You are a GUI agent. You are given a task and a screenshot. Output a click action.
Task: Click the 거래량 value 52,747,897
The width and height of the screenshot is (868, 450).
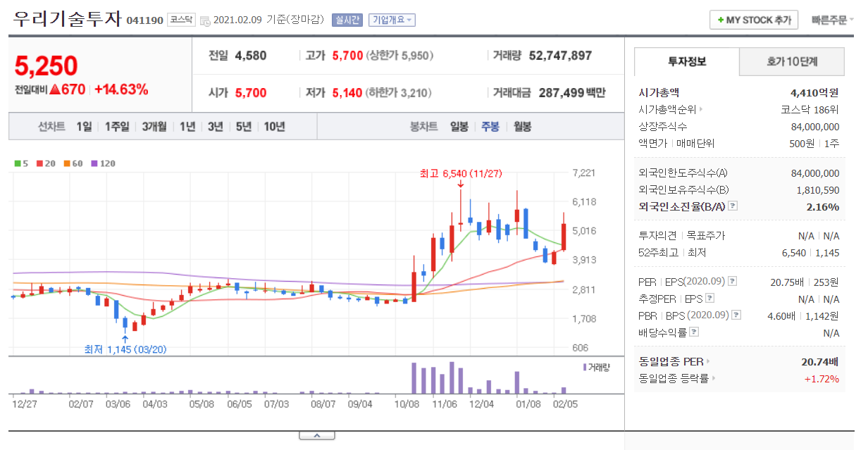(x=560, y=55)
